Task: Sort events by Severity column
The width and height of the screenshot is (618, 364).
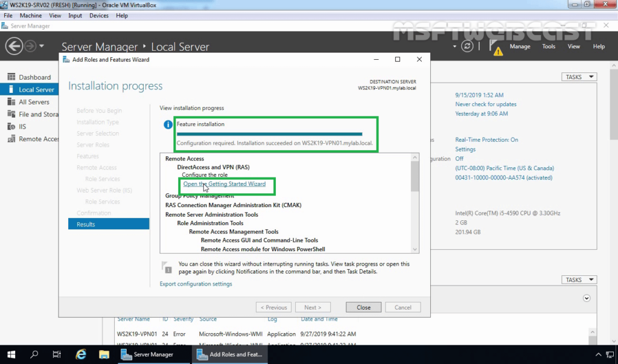Action: 183,319
